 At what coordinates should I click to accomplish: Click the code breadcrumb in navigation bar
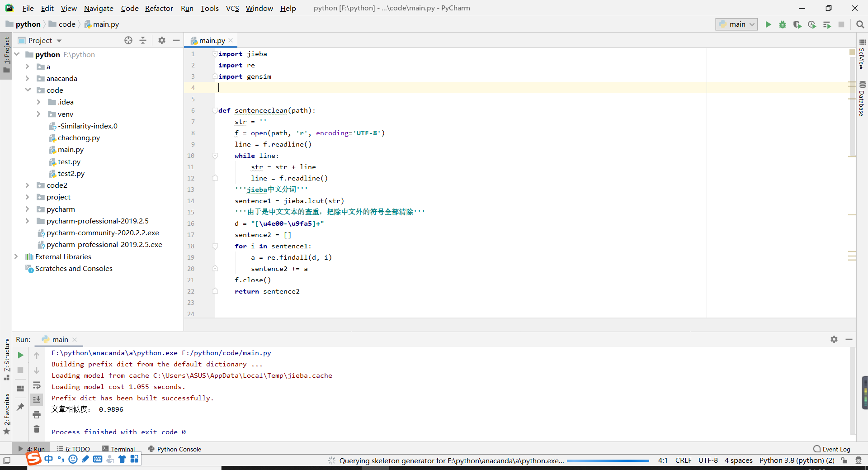pos(67,24)
